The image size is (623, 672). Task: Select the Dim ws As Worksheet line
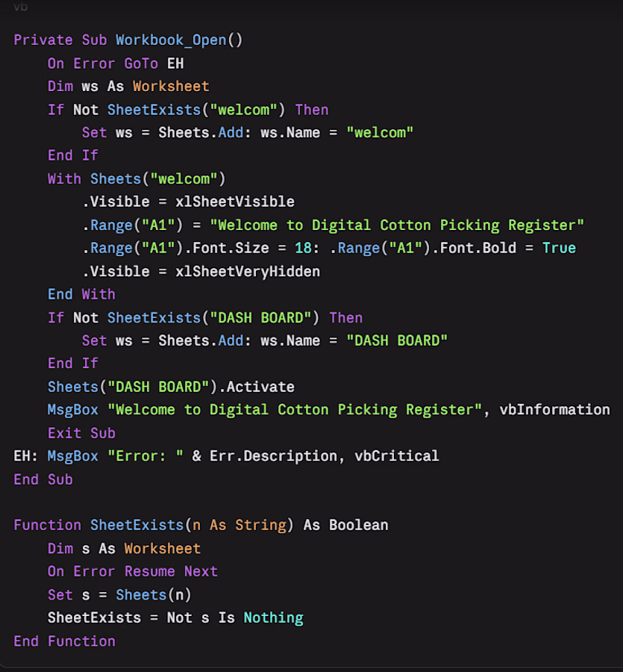coord(128,86)
